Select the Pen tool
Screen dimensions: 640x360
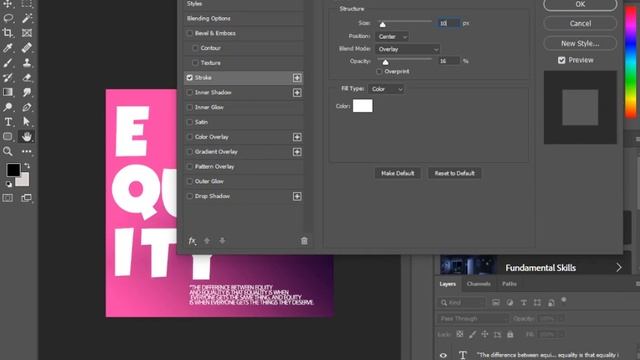[x=27, y=107]
